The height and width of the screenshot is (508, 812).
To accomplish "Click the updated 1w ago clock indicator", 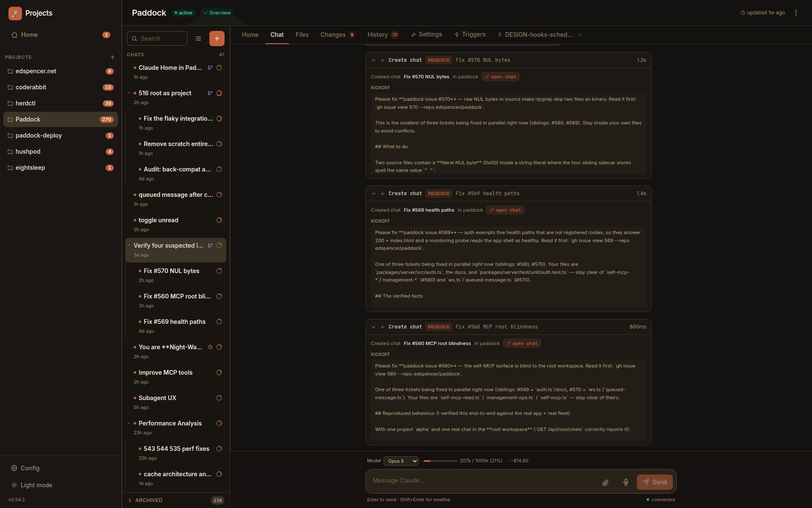I will 763,13.
